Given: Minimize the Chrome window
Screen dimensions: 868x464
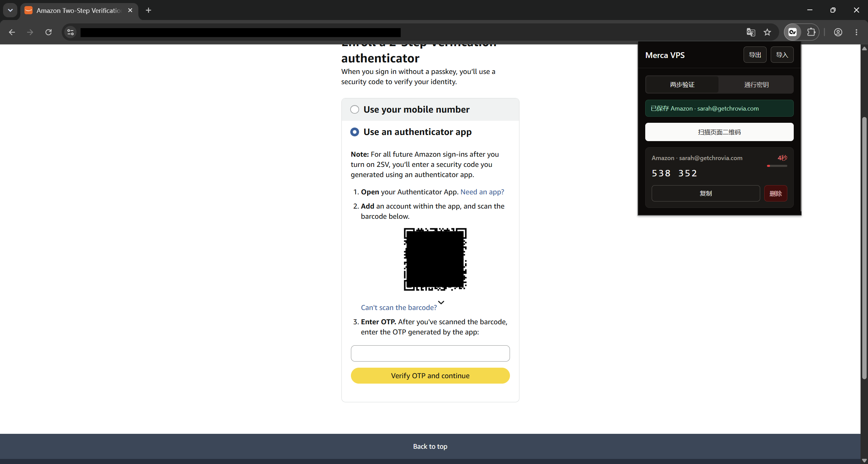Looking at the screenshot, I should point(810,10).
